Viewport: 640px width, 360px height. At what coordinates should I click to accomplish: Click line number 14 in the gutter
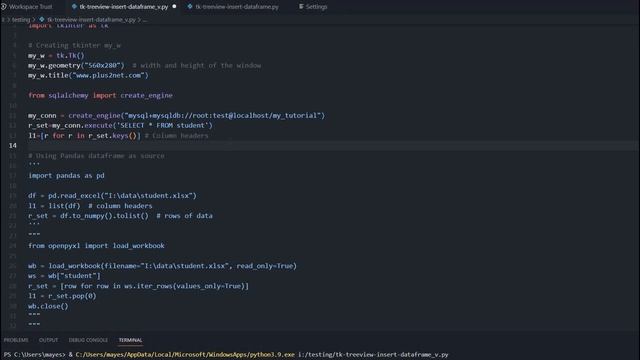(13, 145)
